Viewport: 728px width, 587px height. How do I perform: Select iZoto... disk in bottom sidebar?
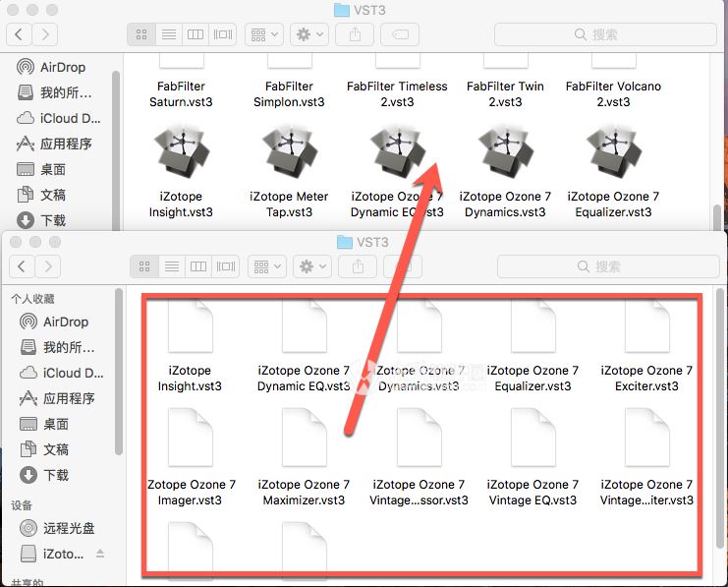[52, 554]
